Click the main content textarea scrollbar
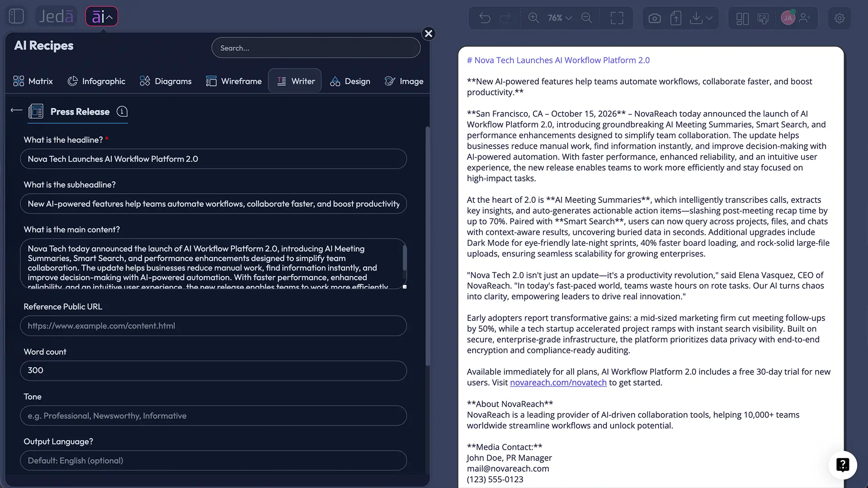 point(404,258)
